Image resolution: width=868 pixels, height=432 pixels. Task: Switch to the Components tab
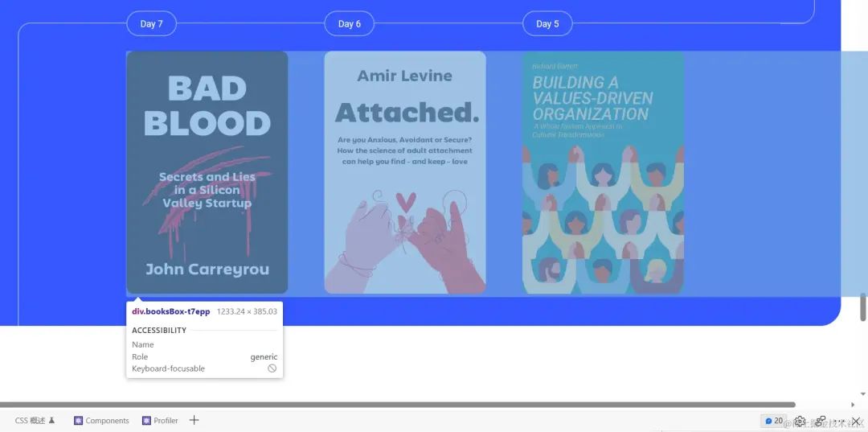100,421
